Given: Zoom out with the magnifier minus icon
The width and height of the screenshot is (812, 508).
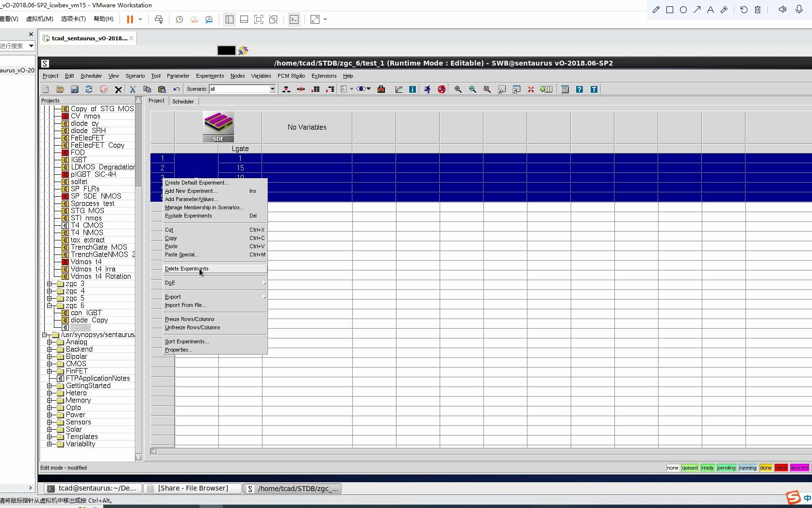Looking at the screenshot, I should point(472,89).
